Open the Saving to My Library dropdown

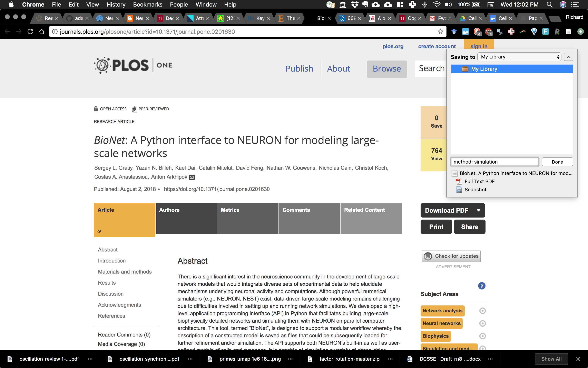pyautogui.click(x=519, y=57)
